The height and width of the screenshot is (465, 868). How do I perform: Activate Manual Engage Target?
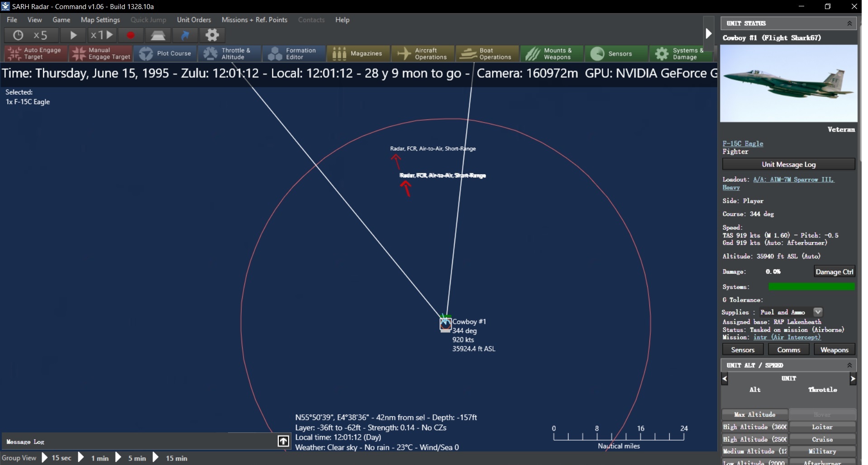point(100,53)
